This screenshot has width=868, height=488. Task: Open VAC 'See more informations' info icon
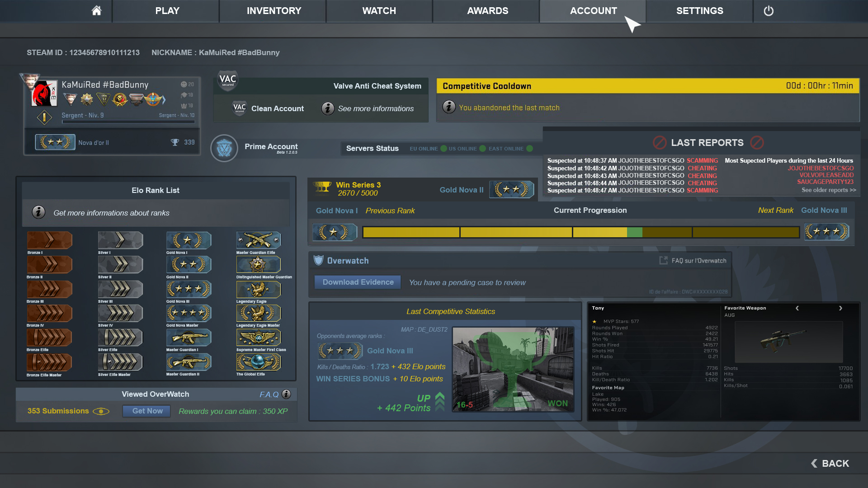pyautogui.click(x=328, y=108)
